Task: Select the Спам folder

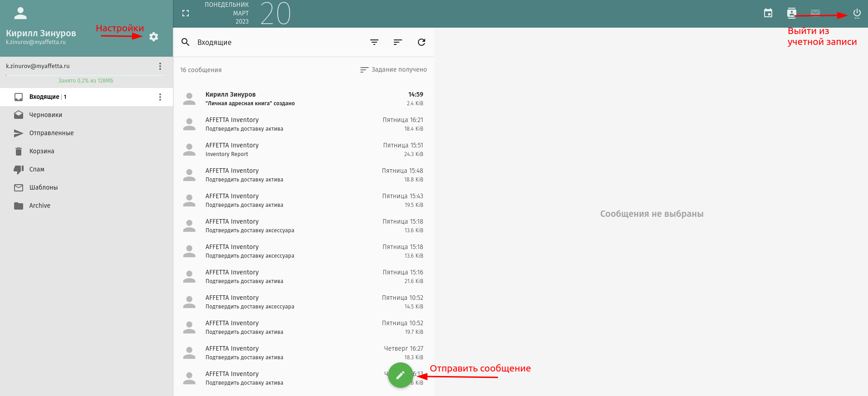Action: (37, 169)
